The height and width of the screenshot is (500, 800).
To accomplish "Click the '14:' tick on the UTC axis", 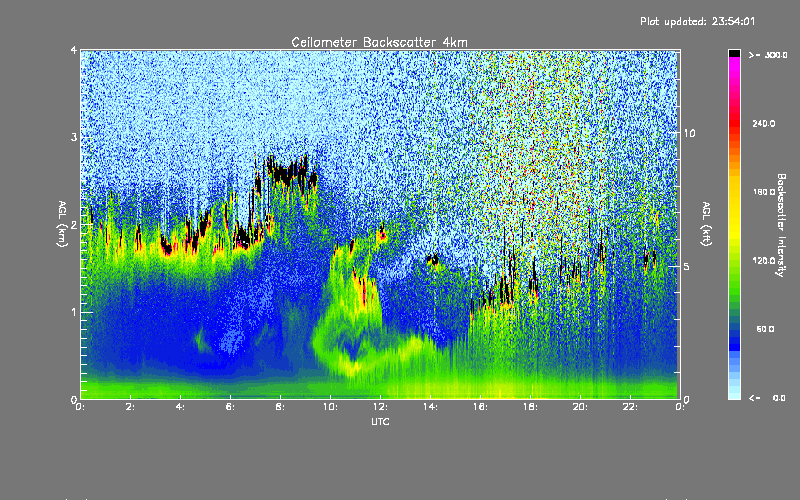I will 430,407.
